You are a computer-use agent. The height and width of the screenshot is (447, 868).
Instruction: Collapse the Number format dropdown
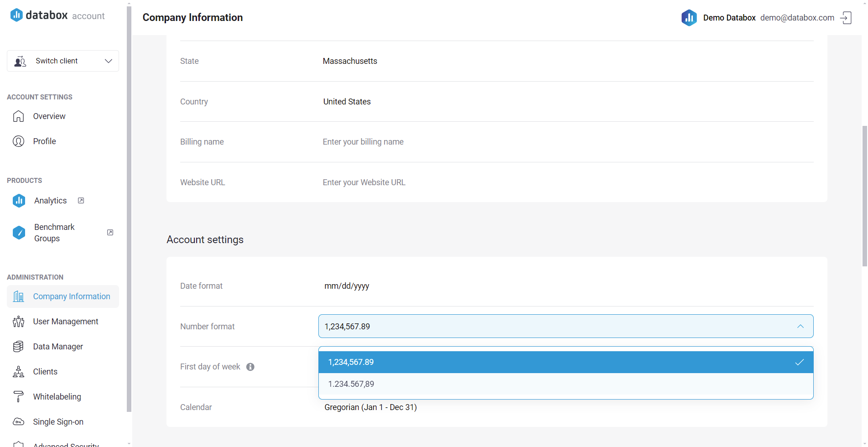pyautogui.click(x=800, y=327)
